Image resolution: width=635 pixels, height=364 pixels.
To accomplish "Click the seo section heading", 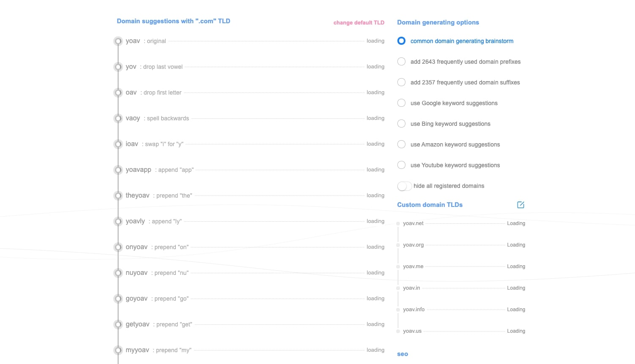I will [402, 354].
